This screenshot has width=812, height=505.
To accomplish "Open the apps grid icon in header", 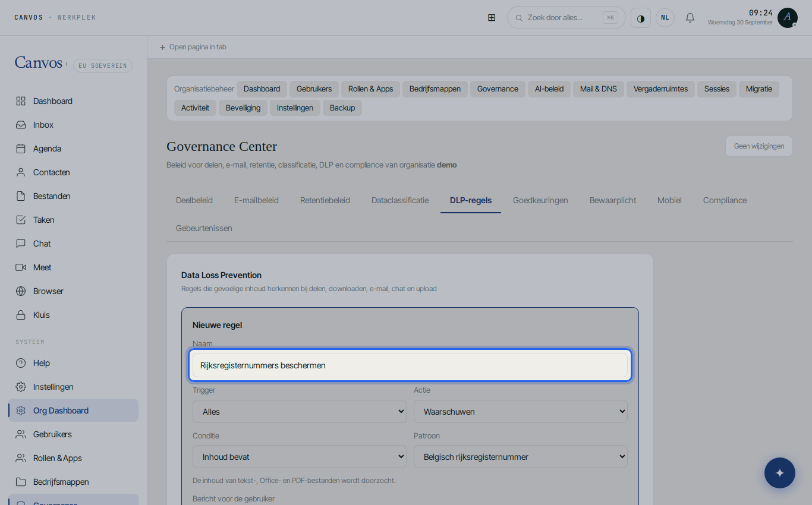I will click(492, 17).
